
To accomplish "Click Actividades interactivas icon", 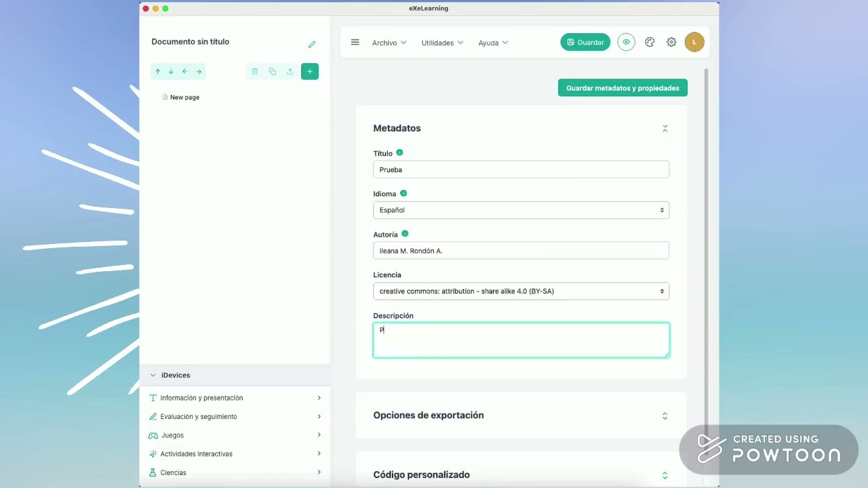I will click(x=153, y=454).
